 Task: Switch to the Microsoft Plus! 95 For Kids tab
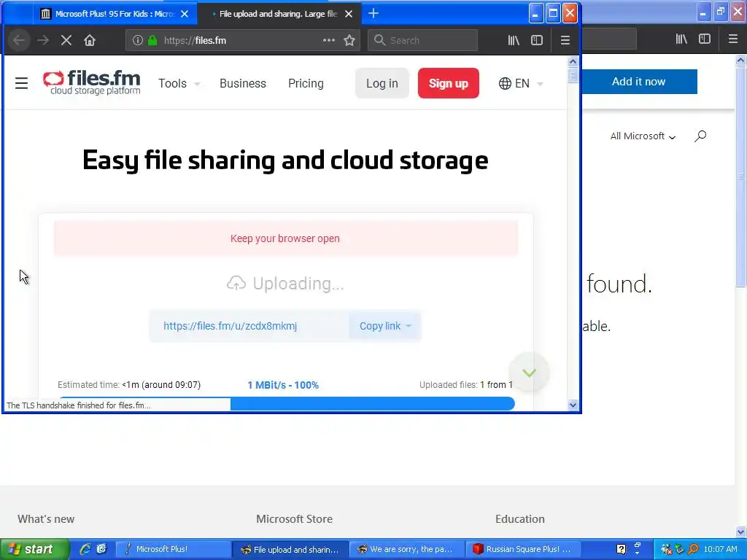click(x=115, y=14)
